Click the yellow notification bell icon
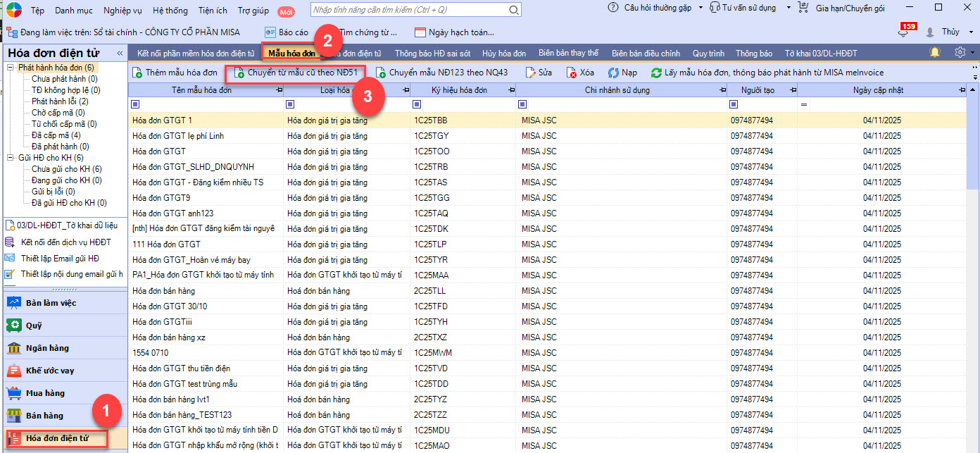This screenshot has width=980, height=453. [935, 53]
